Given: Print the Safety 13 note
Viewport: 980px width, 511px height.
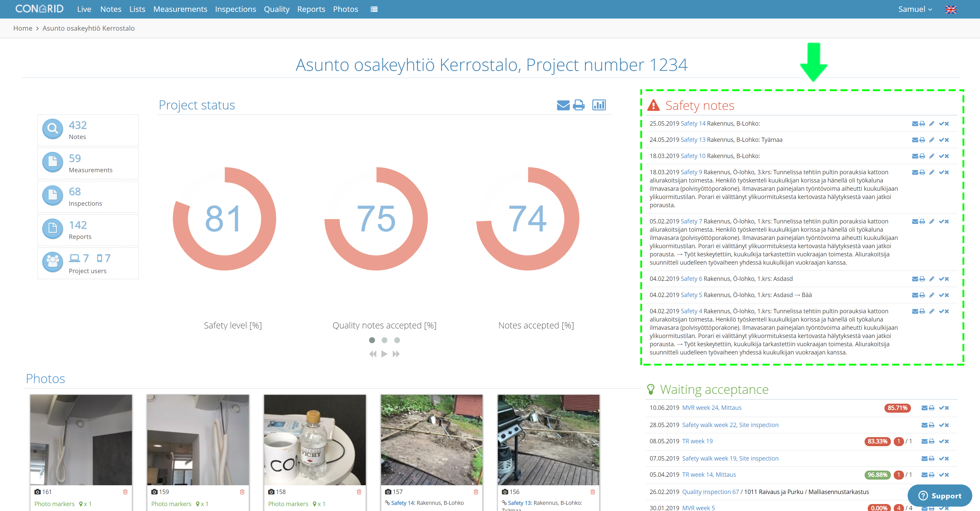Looking at the screenshot, I should click(922, 140).
